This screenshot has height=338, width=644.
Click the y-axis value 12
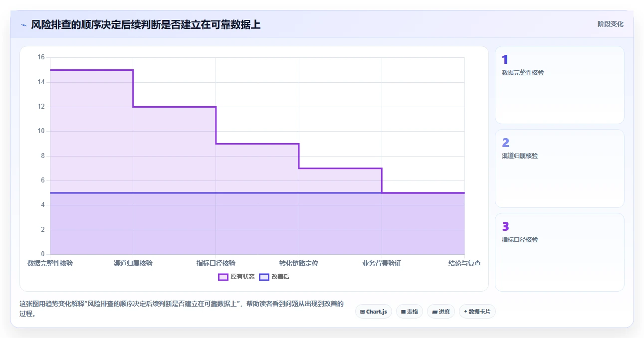pyautogui.click(x=41, y=107)
